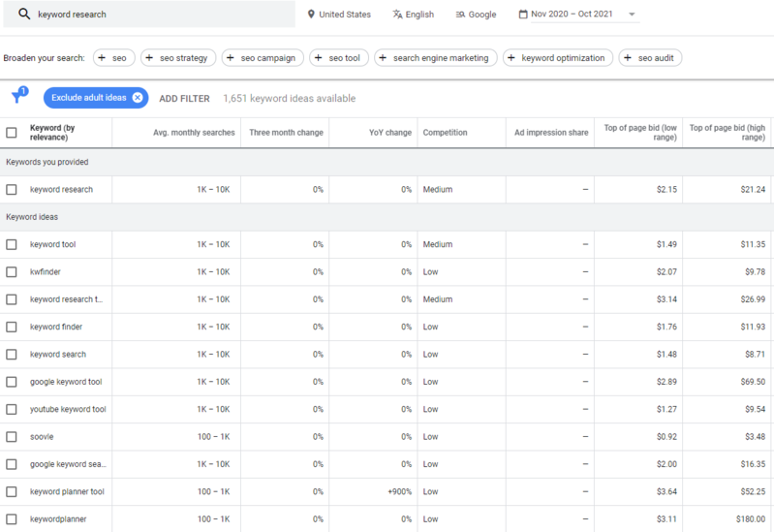
Task: Open the date range dropdown arrow
Action: 633,15
